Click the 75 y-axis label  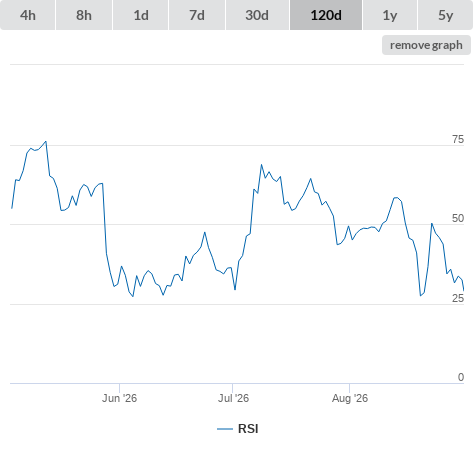(458, 139)
